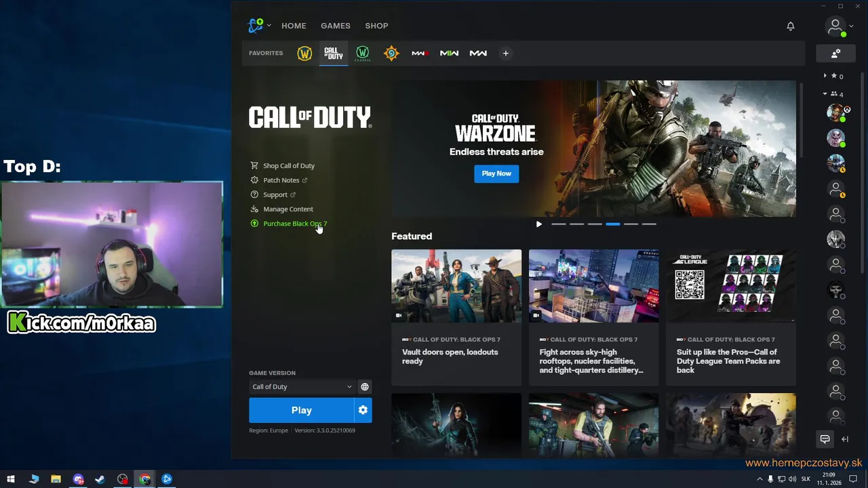This screenshot has height=488, width=868.
Task: Open the volume speaker tray icon
Action: click(x=791, y=479)
